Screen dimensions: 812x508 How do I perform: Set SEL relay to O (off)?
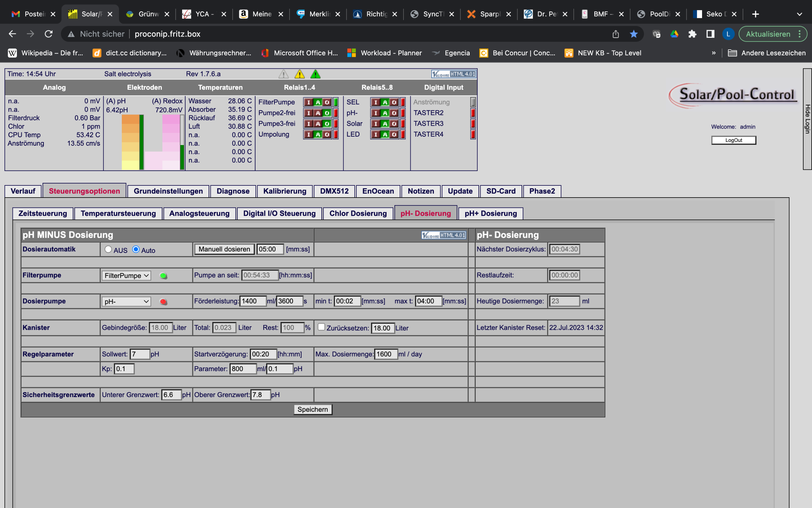coord(394,102)
